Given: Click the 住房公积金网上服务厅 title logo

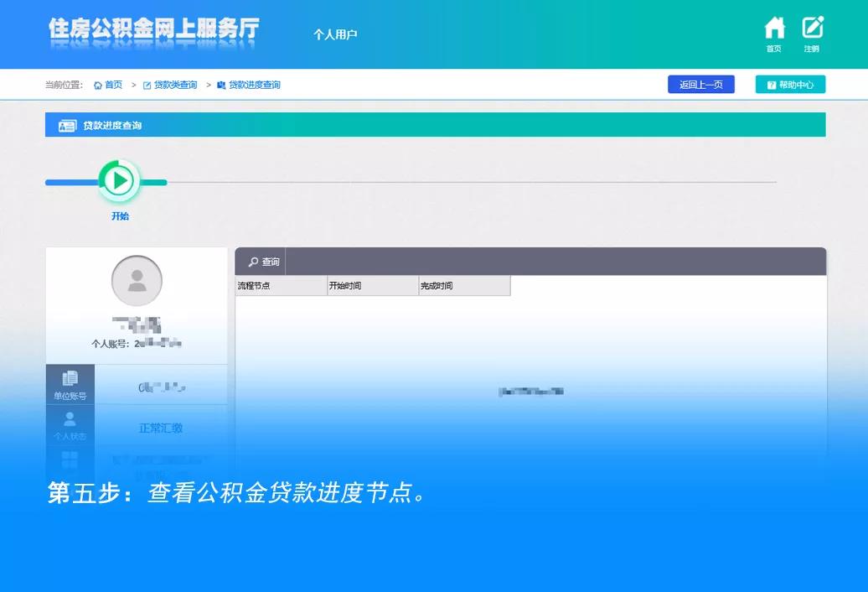Looking at the screenshot, I should pyautogui.click(x=154, y=29).
